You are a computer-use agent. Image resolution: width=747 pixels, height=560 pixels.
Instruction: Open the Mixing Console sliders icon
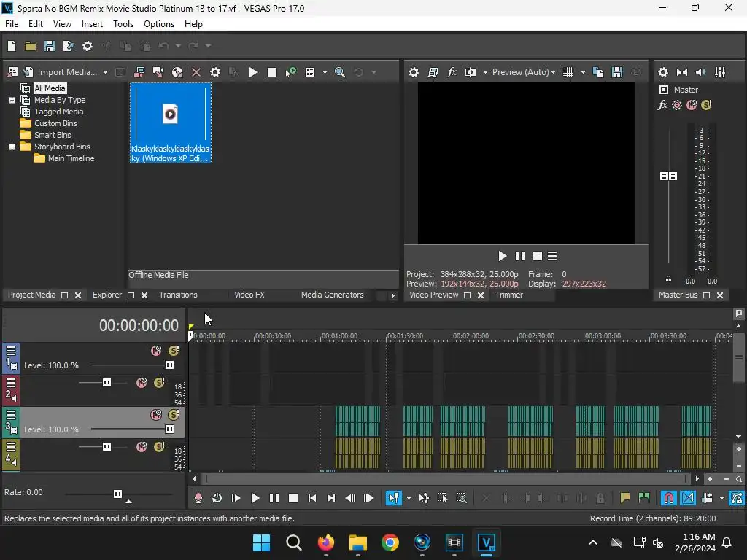click(720, 72)
